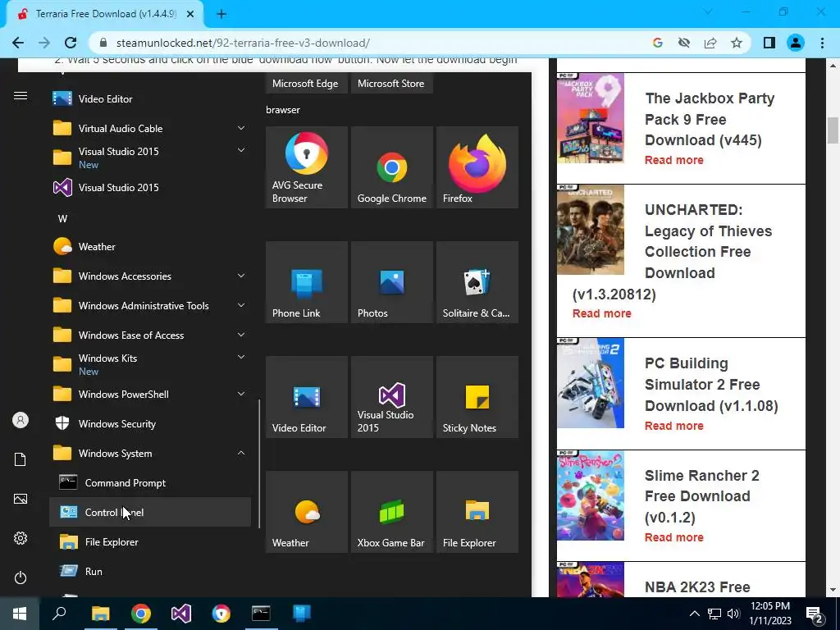Launch Solitaire & Casual Games tile
The image size is (840, 630).
477,282
